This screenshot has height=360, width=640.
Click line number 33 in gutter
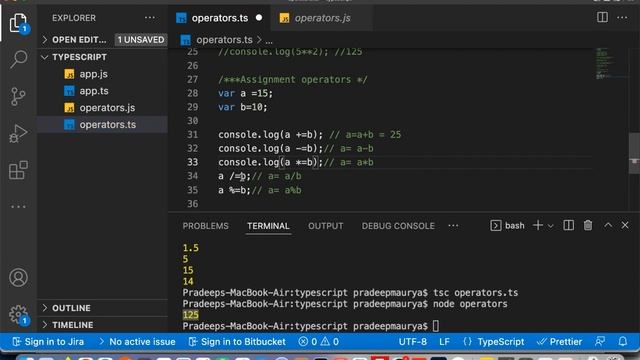(192, 162)
